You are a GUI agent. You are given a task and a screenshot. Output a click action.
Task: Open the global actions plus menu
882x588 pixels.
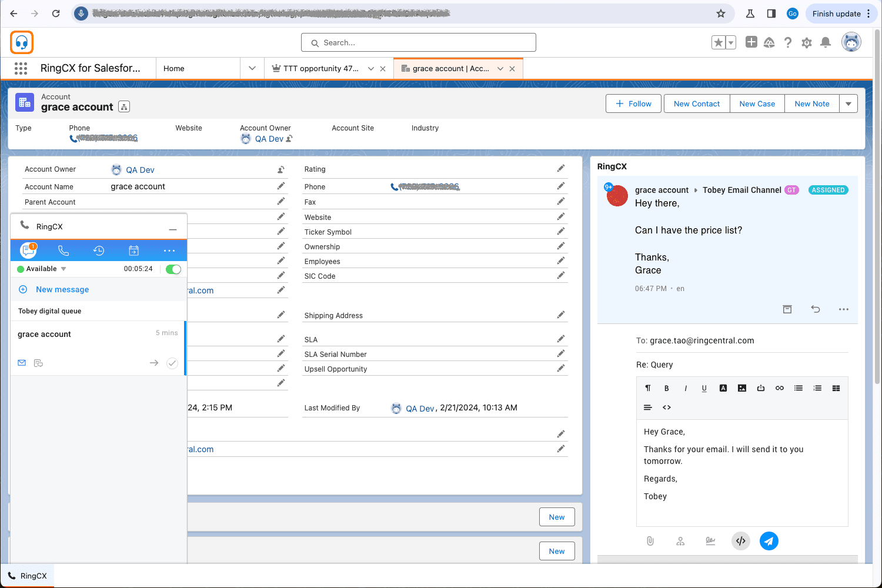point(751,42)
